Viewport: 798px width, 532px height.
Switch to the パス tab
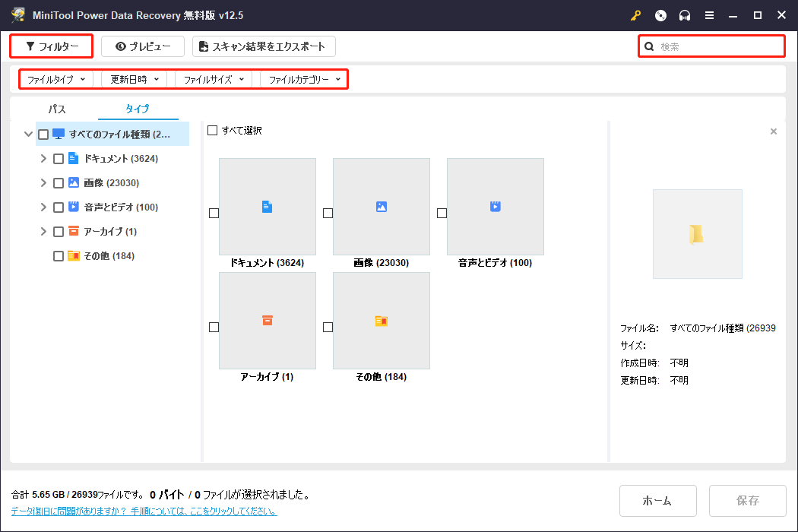pyautogui.click(x=56, y=109)
